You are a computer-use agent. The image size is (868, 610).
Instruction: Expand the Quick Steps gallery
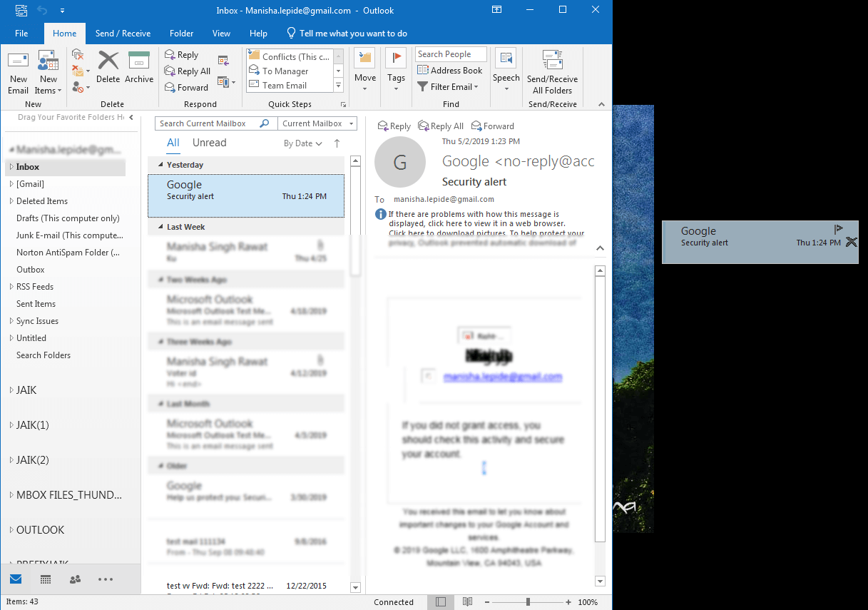pos(339,86)
